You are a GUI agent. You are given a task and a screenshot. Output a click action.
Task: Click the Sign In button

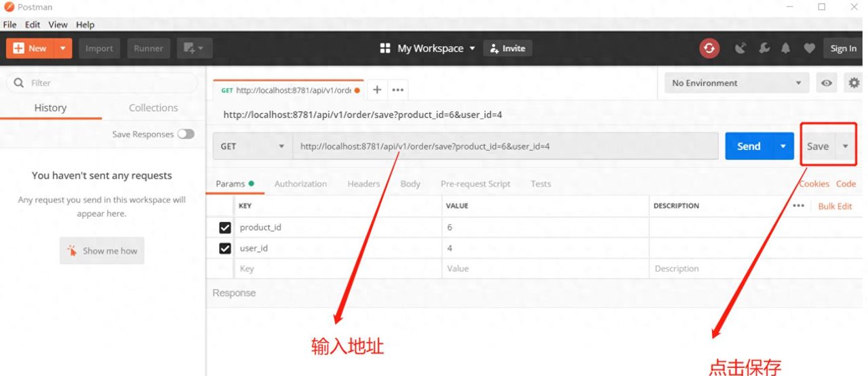(x=843, y=48)
